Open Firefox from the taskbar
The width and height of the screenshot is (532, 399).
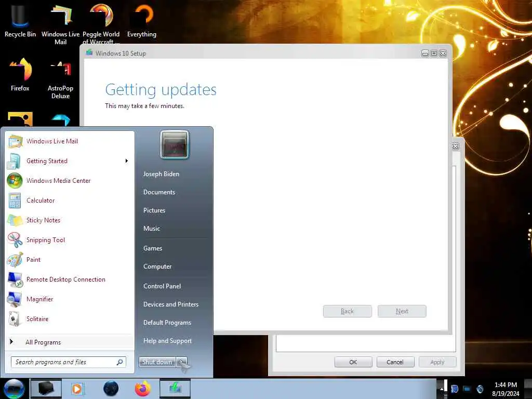pos(143,389)
